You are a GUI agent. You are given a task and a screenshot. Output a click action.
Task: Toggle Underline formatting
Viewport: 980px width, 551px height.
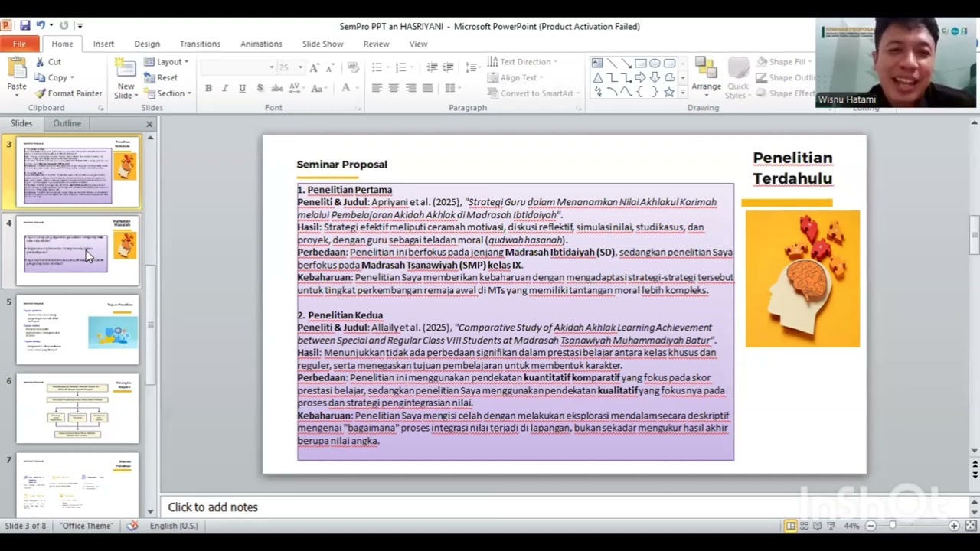(242, 88)
